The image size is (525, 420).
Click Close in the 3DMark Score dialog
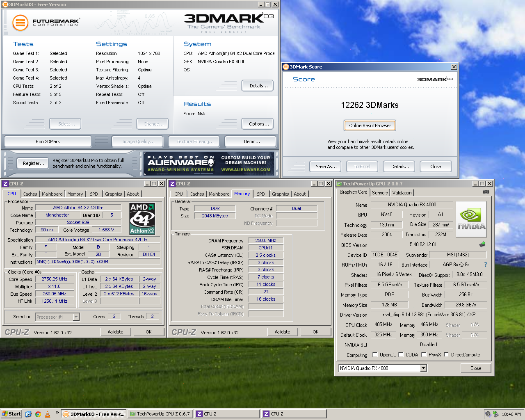436,167
